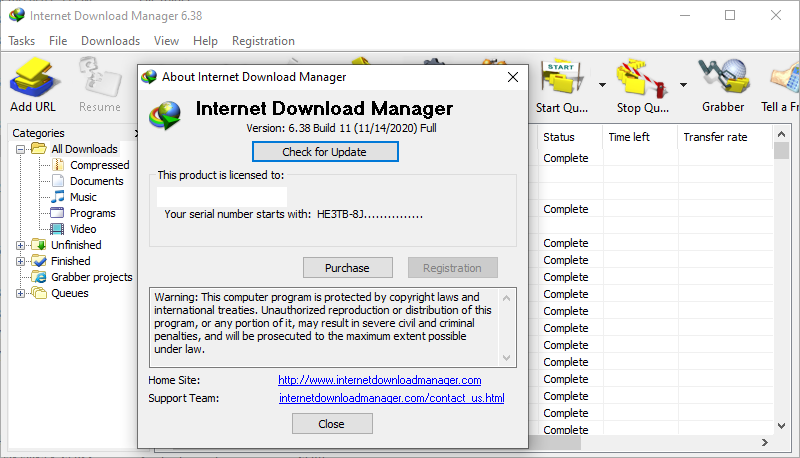Click the Stop Queue toolbar icon
This screenshot has height=458, width=800.
[x=643, y=78]
